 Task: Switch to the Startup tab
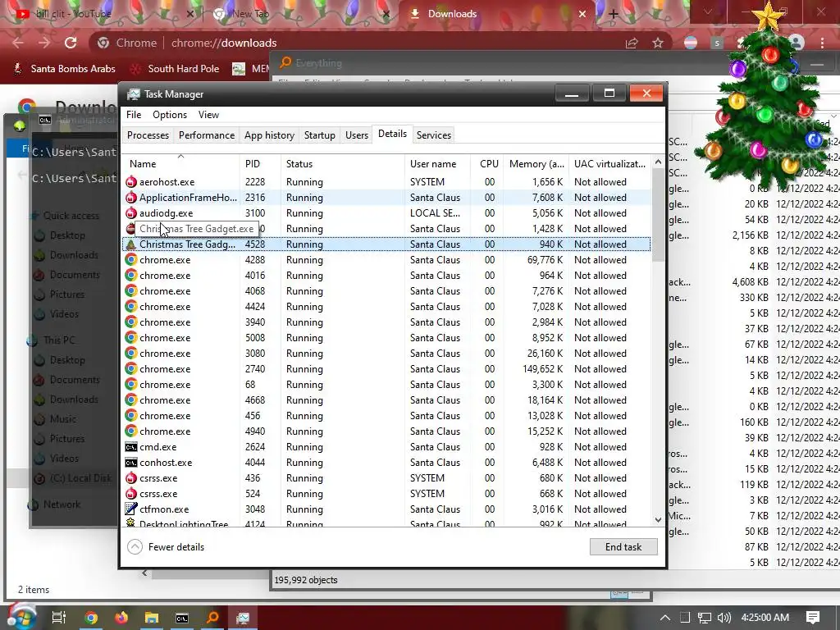[320, 135]
